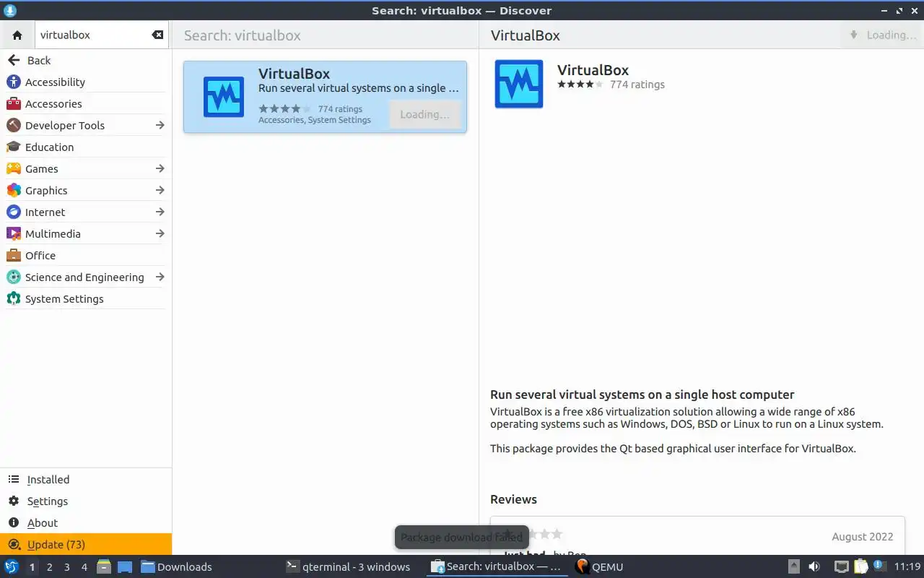Image resolution: width=924 pixels, height=578 pixels.
Task: Open the System Settings category
Action: click(86, 298)
